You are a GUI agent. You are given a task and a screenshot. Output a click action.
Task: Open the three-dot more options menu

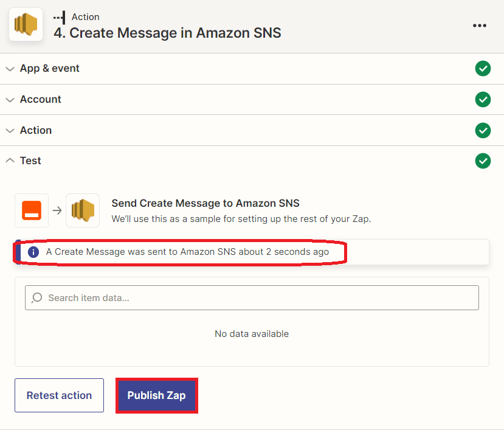480,26
